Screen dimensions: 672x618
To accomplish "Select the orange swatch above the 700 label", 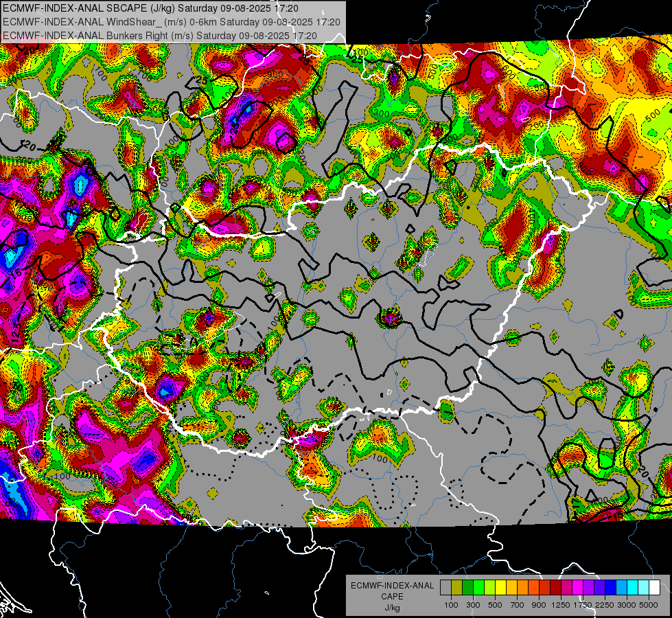I will click(x=523, y=588).
